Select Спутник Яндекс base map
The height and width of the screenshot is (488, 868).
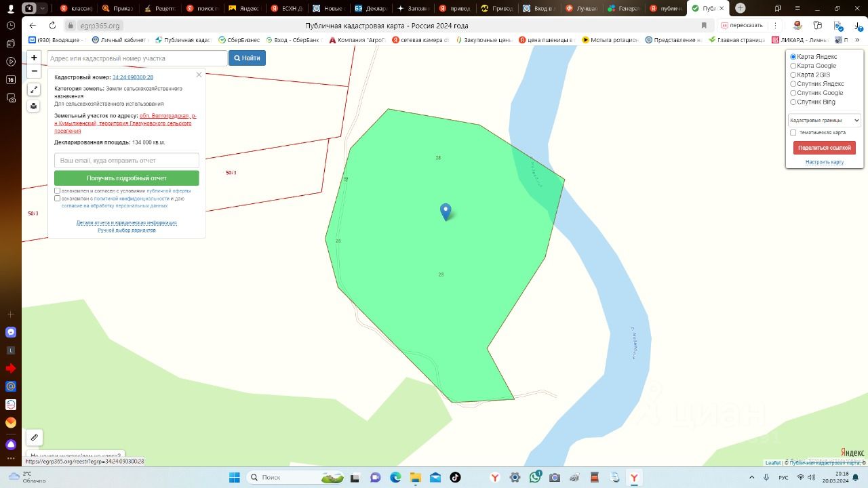tap(793, 84)
